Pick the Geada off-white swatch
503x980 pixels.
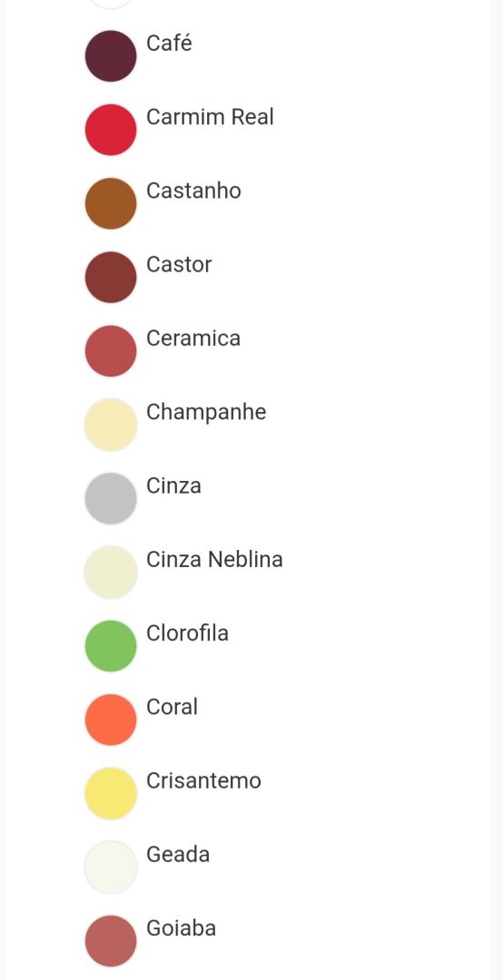[111, 867]
